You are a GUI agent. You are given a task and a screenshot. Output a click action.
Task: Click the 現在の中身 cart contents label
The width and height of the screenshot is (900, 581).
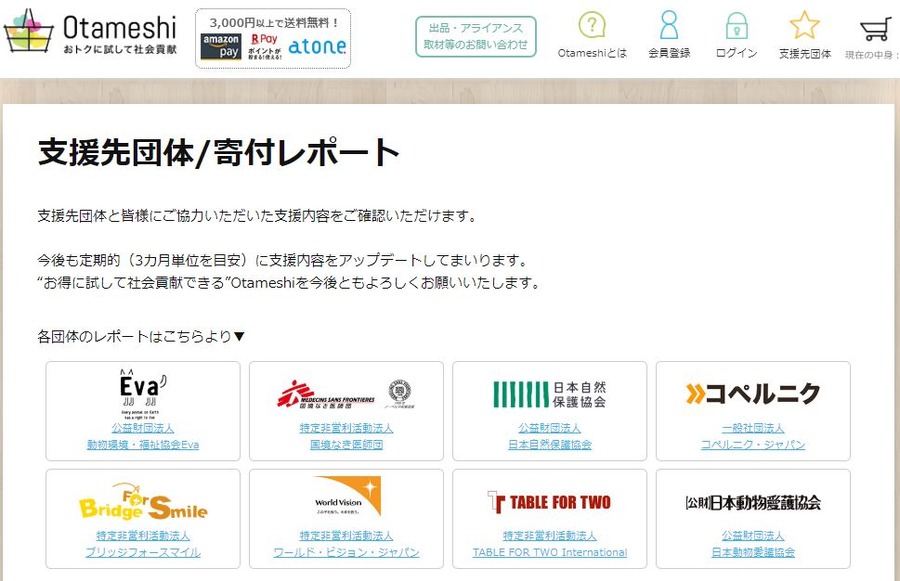click(871, 55)
